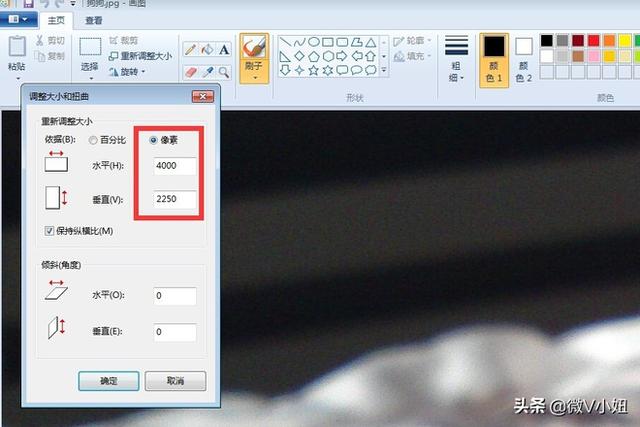
Task: Expand the 旋转 rotate dropdown
Action: click(x=126, y=72)
